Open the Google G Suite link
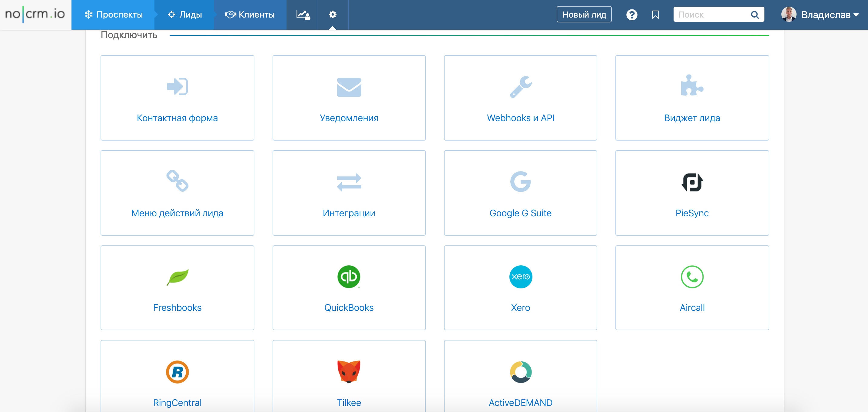Viewport: 868px width, 412px height. [x=520, y=213]
